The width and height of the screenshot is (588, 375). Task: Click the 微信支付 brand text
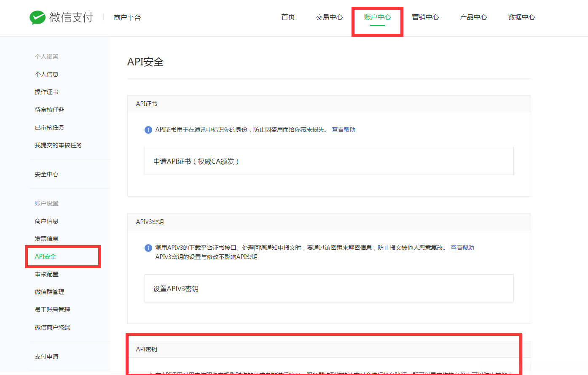[x=71, y=17]
